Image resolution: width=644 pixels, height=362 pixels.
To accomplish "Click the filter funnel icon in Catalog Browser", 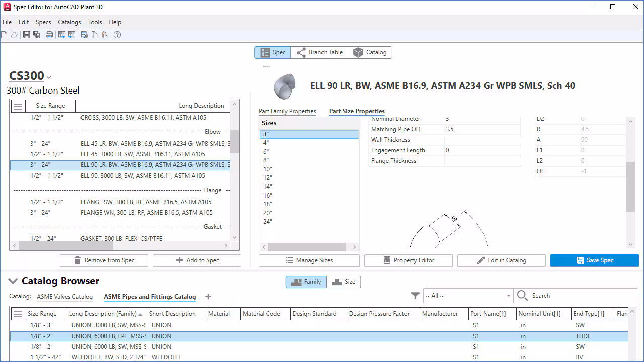I will (x=415, y=296).
